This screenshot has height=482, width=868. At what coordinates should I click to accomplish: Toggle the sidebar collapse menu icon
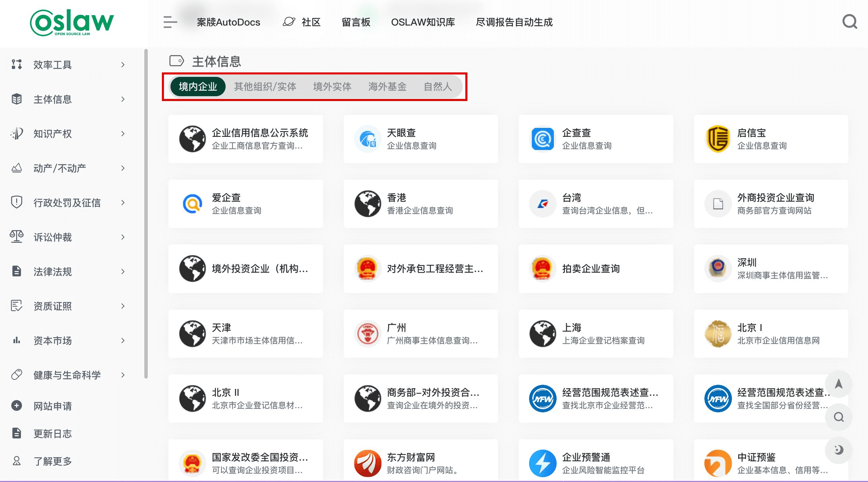click(170, 22)
